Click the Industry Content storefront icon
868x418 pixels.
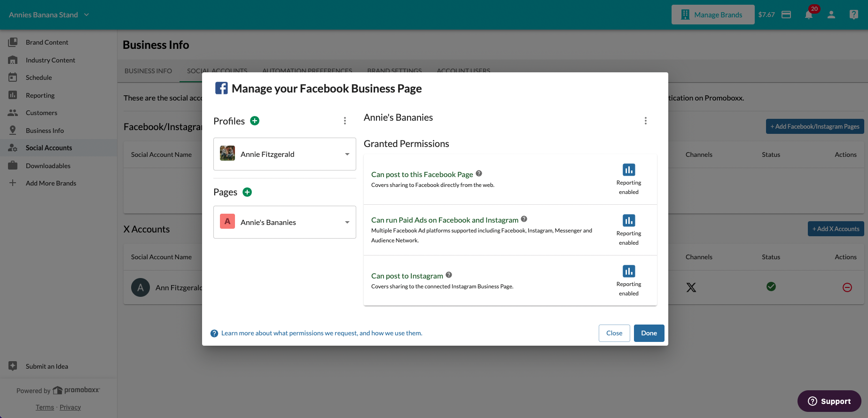click(x=13, y=60)
